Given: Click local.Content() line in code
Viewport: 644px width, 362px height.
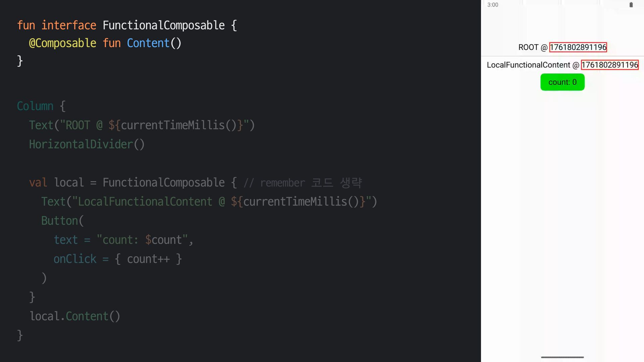Looking at the screenshot, I should (75, 316).
